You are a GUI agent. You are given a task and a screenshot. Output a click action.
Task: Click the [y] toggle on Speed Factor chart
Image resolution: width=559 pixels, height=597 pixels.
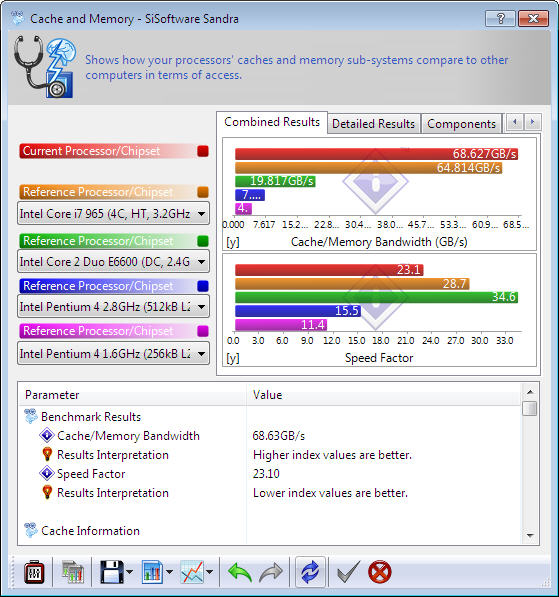click(x=233, y=358)
